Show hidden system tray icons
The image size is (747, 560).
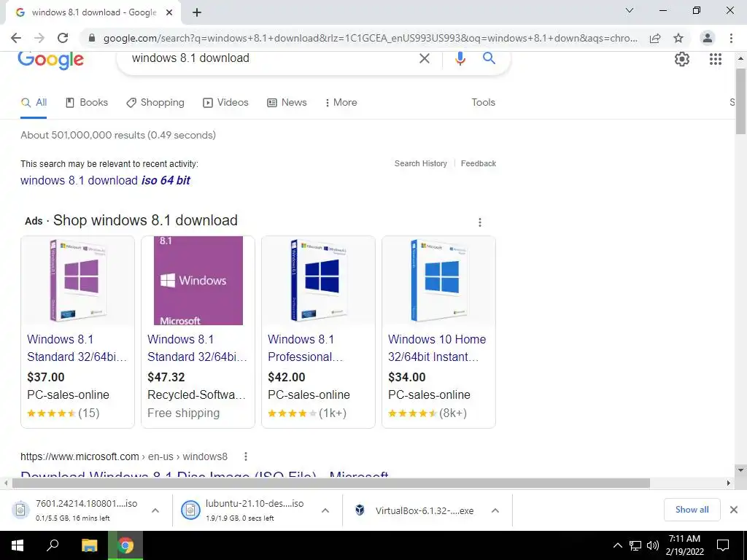tap(617, 545)
